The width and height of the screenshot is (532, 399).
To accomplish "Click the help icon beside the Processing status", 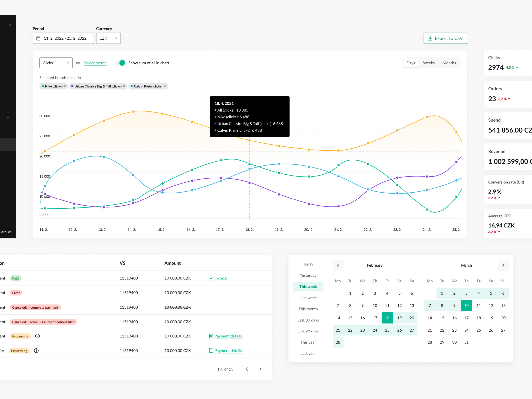I will point(37,336).
